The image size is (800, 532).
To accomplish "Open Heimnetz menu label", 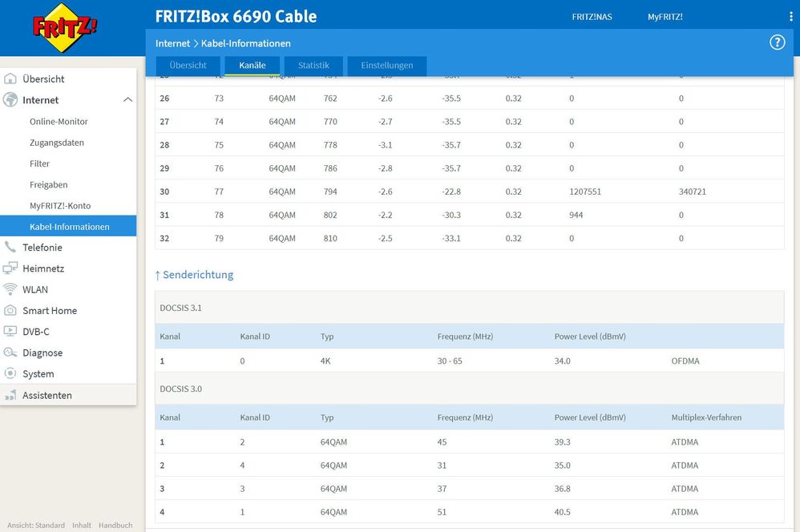I will click(x=43, y=268).
